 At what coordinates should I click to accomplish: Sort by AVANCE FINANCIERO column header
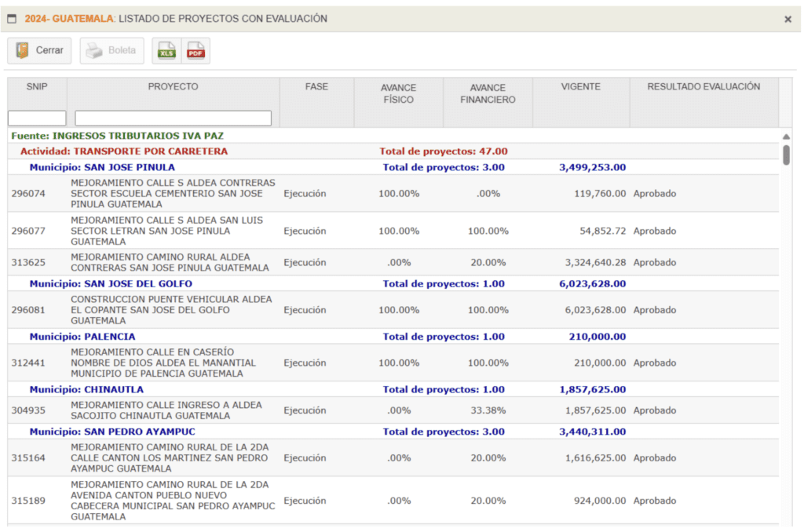point(488,93)
